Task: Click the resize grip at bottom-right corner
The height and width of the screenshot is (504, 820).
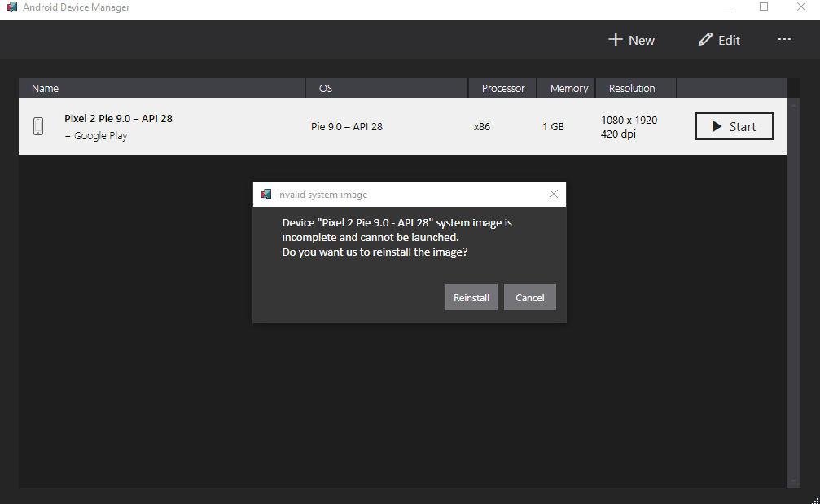Action: pos(815,499)
